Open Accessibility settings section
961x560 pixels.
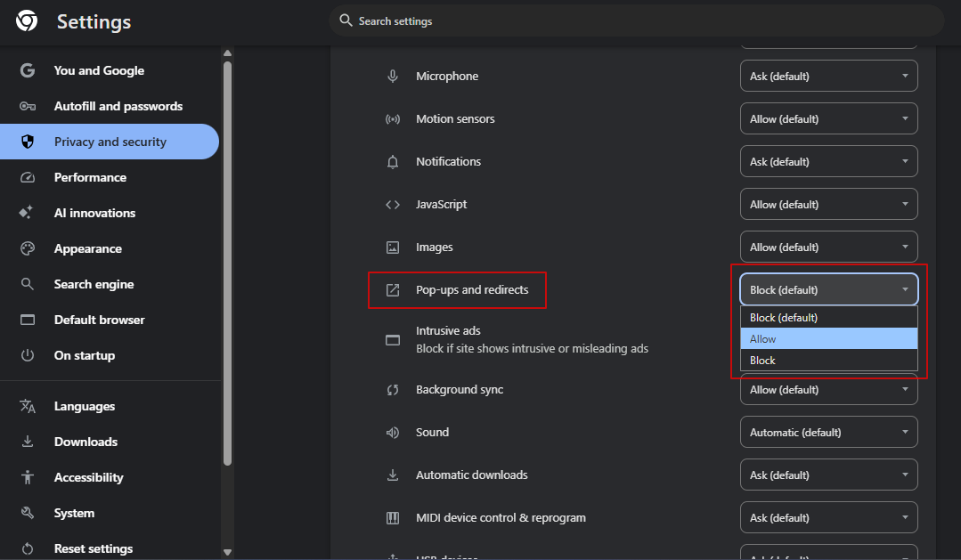coord(109,476)
